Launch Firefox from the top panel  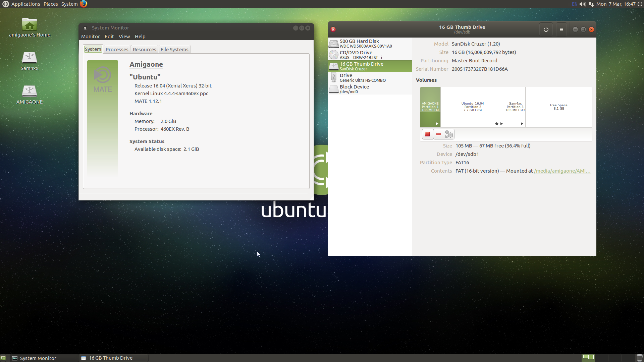click(84, 4)
